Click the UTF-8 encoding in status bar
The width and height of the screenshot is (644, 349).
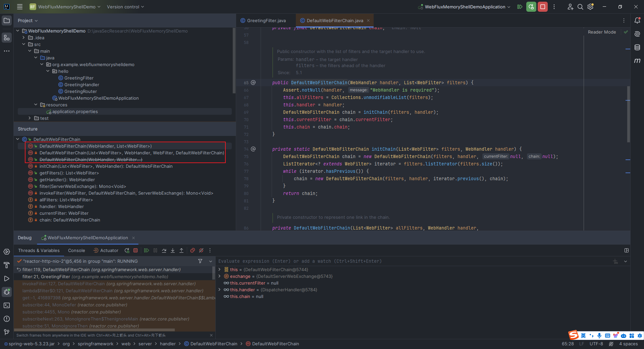pyautogui.click(x=596, y=344)
